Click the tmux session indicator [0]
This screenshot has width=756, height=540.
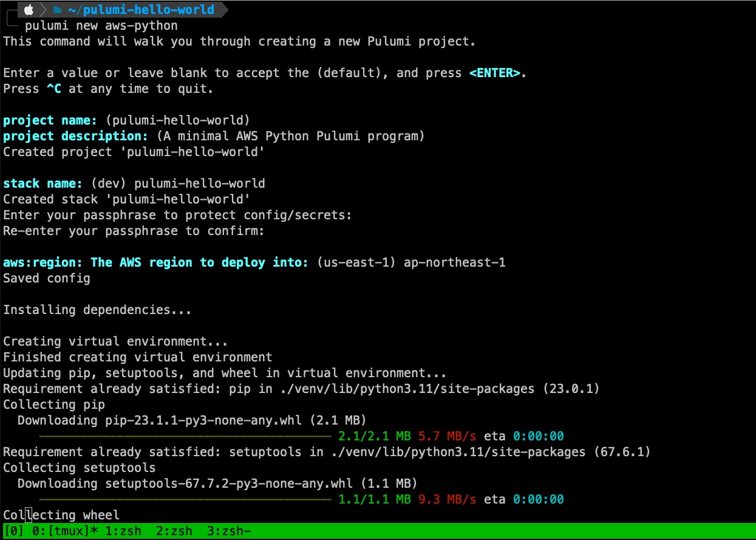coord(14,531)
